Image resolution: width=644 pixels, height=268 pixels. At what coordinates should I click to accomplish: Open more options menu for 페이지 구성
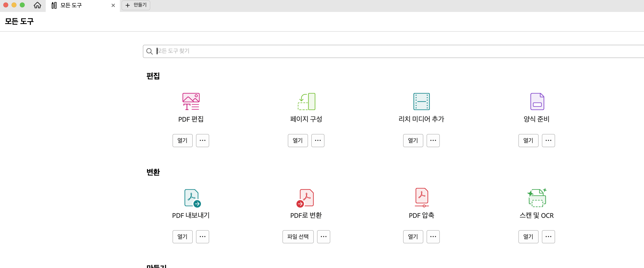pyautogui.click(x=317, y=141)
